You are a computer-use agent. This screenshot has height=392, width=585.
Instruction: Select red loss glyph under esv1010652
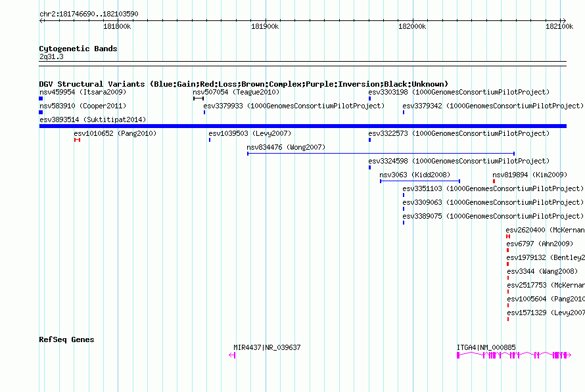[77, 140]
